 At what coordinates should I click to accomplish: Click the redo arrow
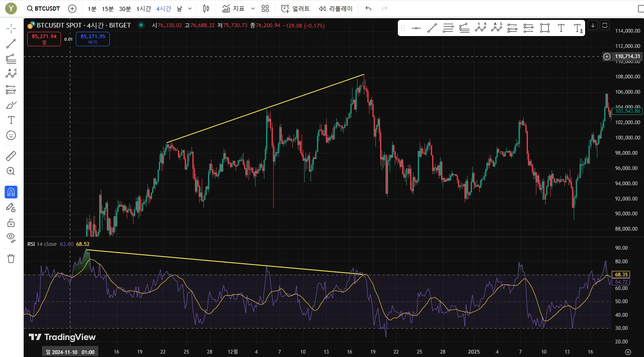(384, 8)
